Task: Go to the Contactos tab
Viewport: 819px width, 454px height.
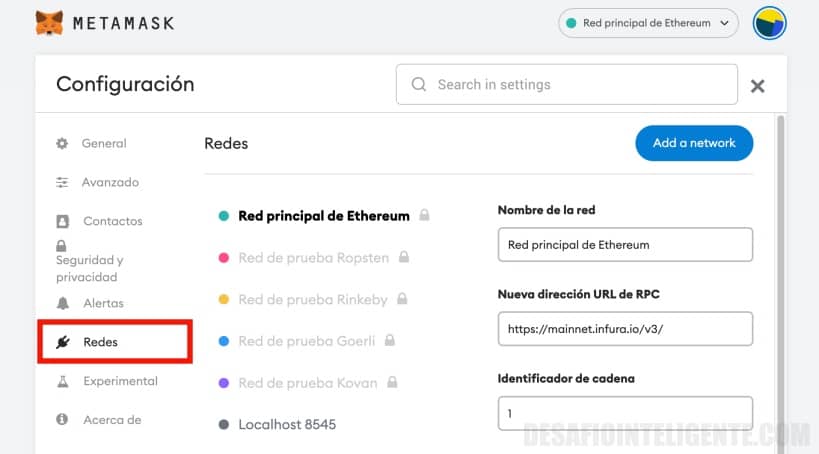Action: (113, 221)
